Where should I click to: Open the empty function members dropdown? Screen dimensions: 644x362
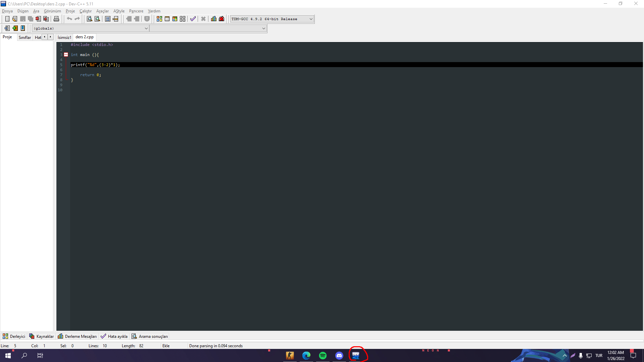click(x=208, y=28)
